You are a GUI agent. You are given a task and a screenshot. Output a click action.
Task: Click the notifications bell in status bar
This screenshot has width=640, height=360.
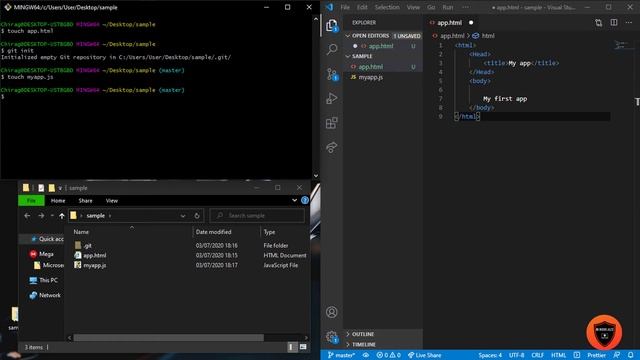pyautogui.click(x=631, y=355)
